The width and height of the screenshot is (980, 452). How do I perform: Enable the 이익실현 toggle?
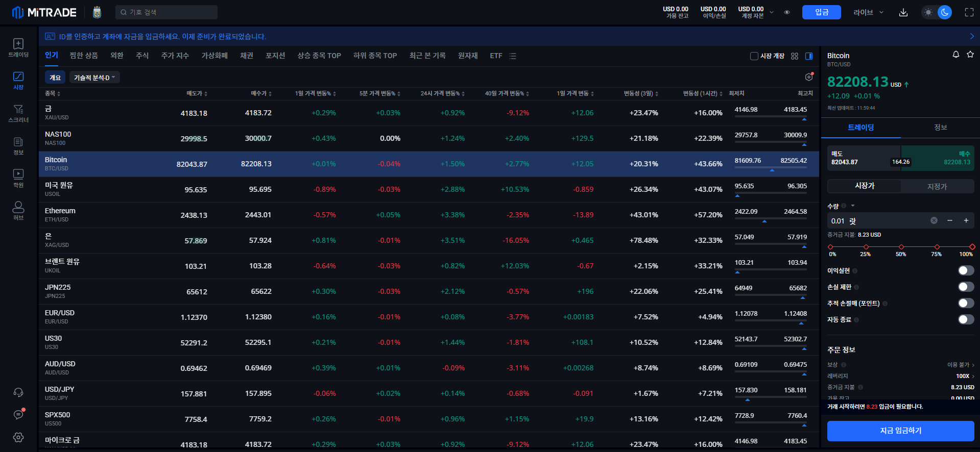966,270
